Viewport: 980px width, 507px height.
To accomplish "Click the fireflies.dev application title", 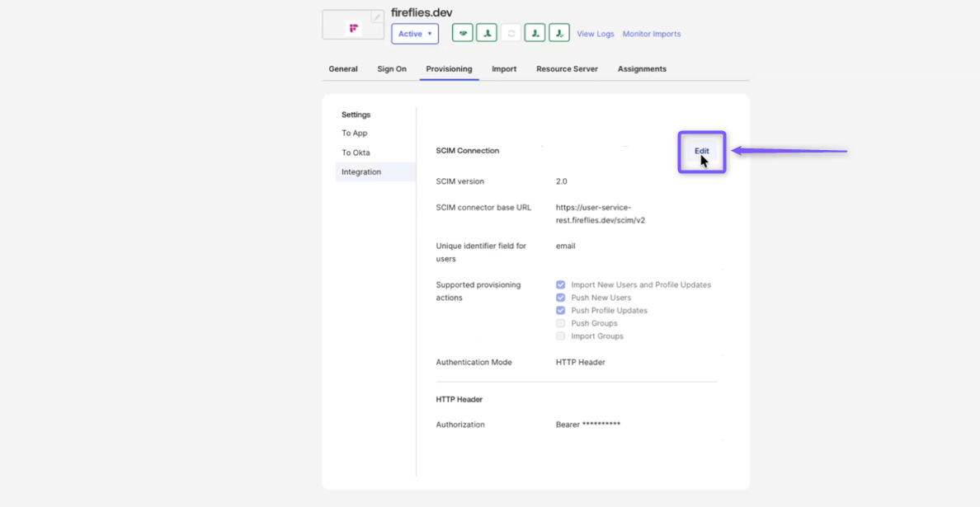I will 422,12.
